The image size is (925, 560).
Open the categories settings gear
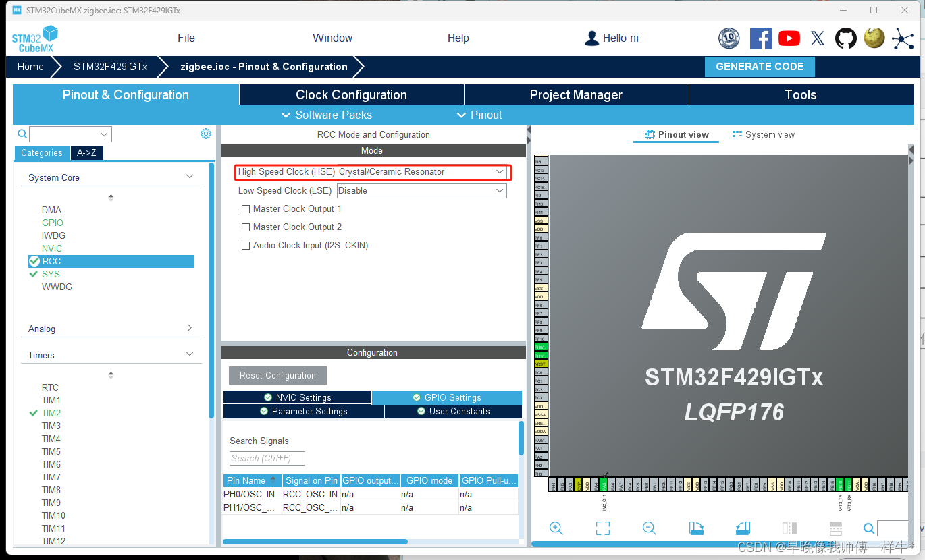tap(206, 134)
